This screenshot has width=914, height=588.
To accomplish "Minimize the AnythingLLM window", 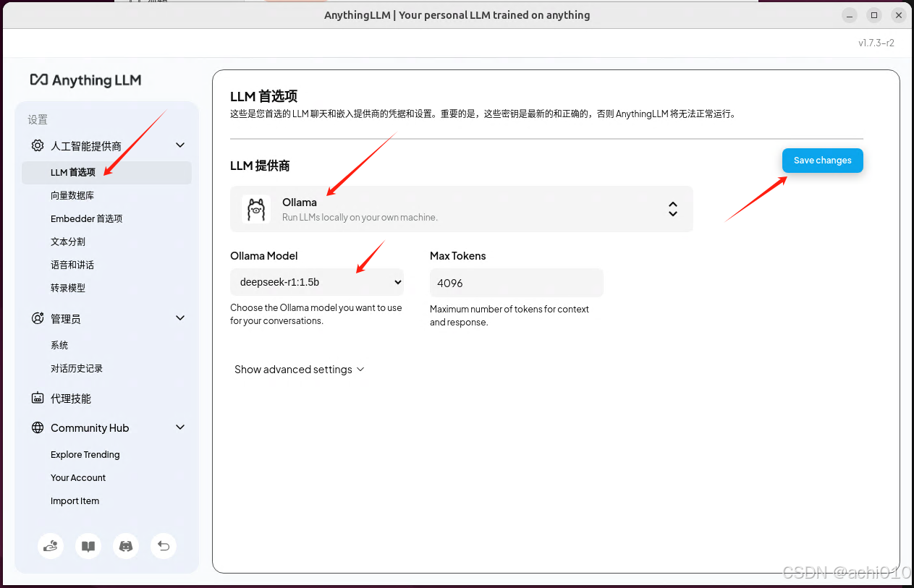I will pos(851,14).
